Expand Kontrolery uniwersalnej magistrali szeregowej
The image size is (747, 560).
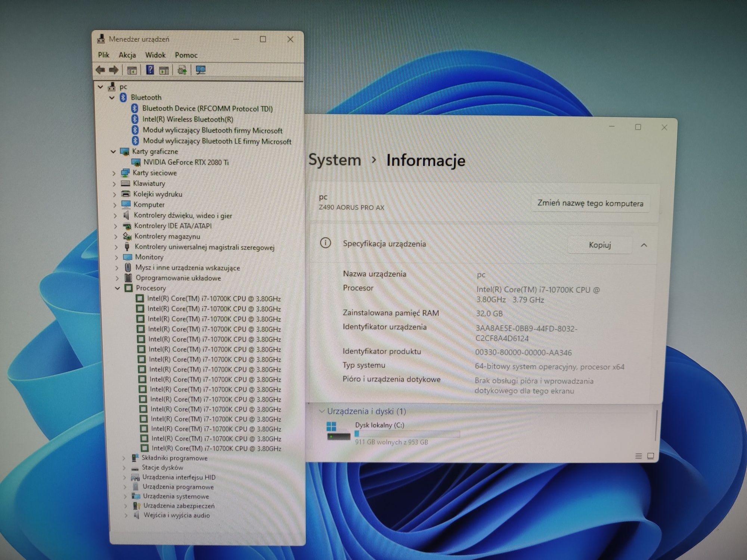pyautogui.click(x=116, y=247)
